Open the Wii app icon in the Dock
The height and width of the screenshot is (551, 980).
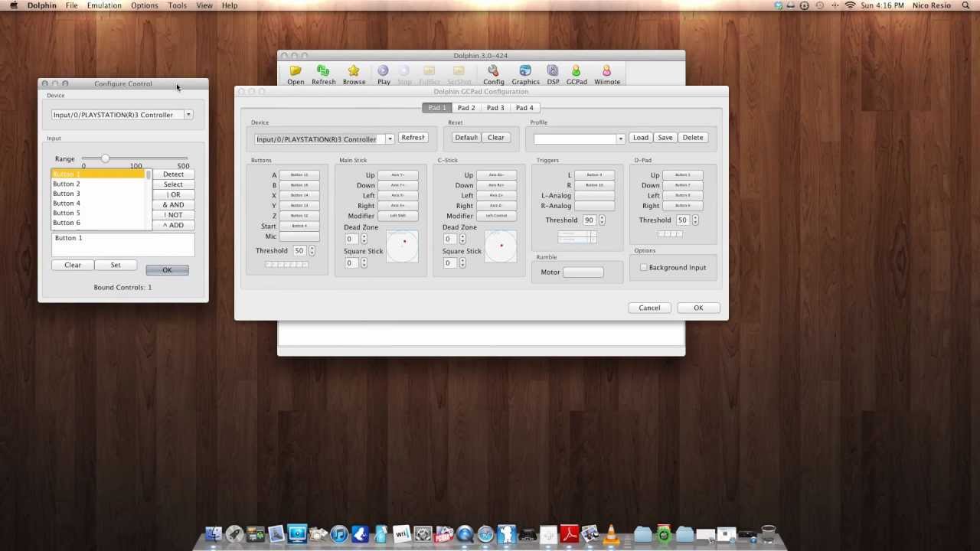(402, 533)
